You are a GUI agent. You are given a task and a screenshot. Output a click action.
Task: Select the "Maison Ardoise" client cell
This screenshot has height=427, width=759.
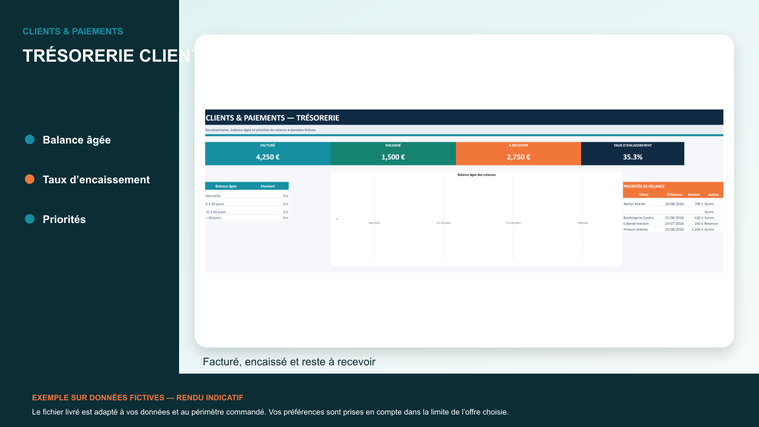[636, 229]
